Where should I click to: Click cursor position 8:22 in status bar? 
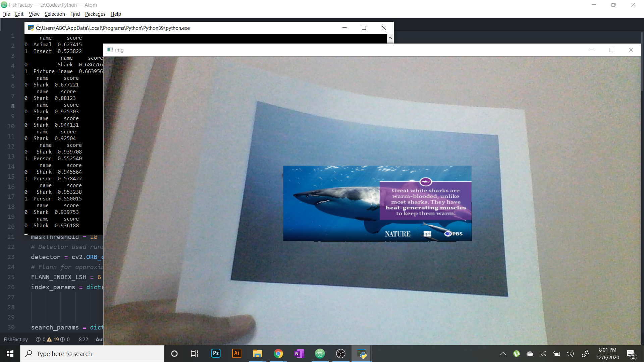83,340
